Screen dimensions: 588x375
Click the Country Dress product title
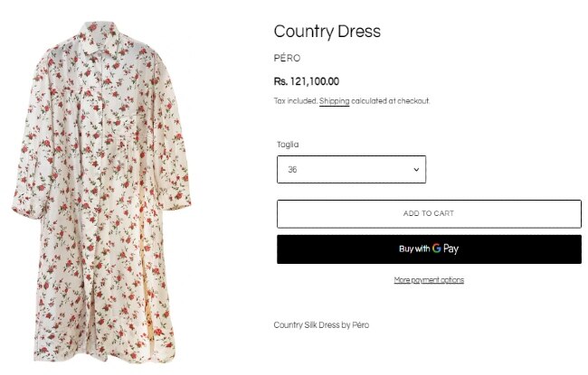(x=327, y=32)
